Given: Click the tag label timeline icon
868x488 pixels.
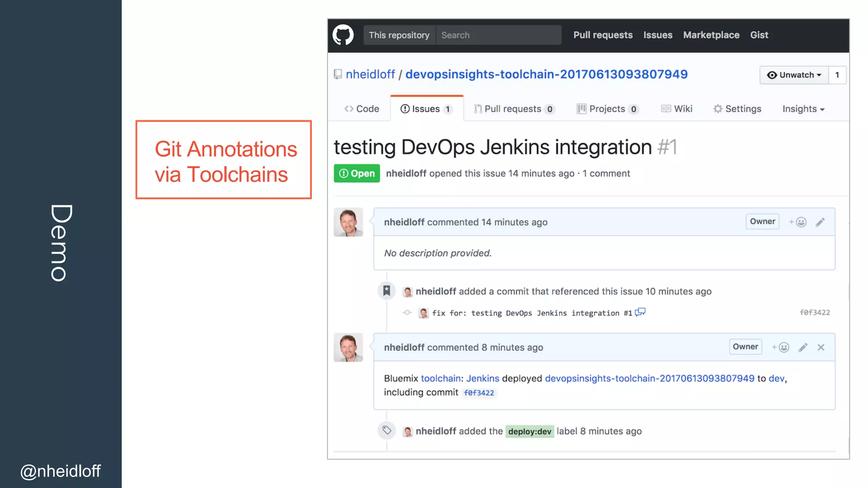Looking at the screenshot, I should pos(387,430).
